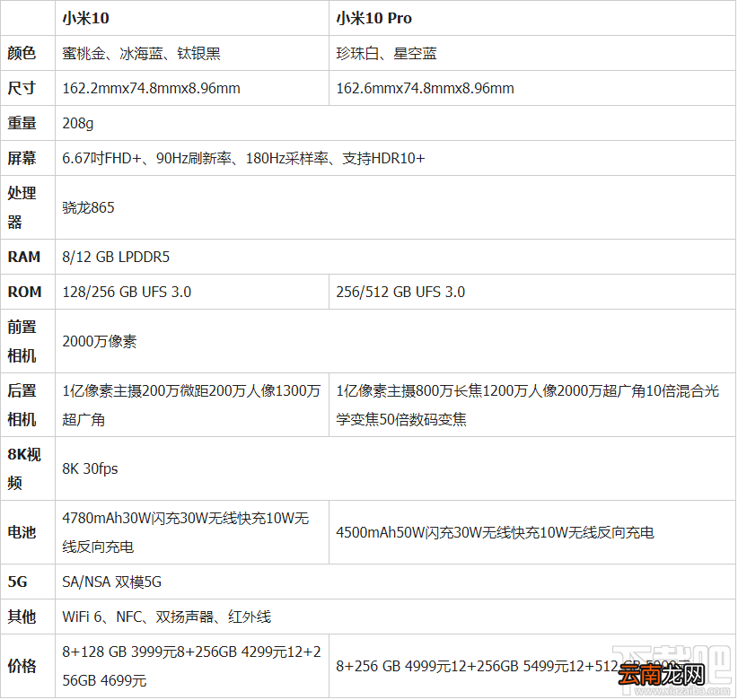Select the 5G row label
738x700 pixels.
17,582
